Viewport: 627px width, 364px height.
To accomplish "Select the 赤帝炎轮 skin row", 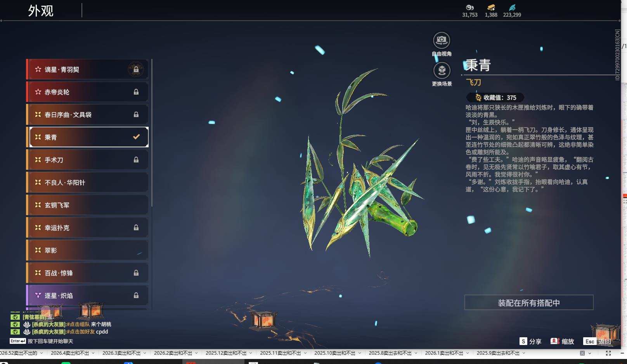I will pyautogui.click(x=87, y=92).
